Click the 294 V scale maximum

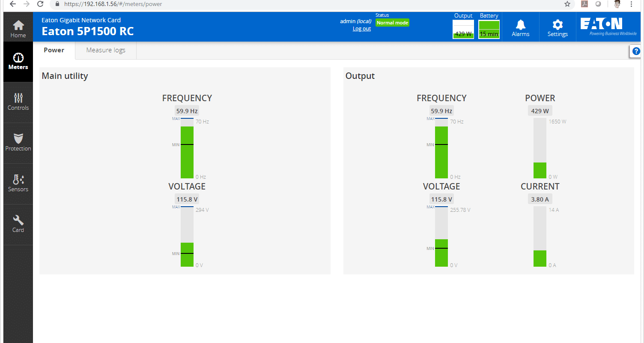(x=202, y=210)
